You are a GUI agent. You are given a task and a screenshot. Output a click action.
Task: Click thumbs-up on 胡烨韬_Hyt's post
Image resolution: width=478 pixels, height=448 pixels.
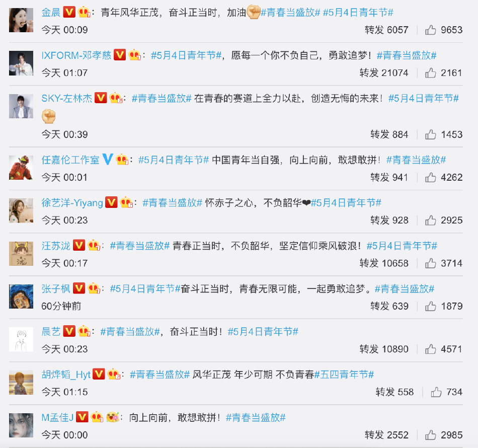[x=436, y=392]
